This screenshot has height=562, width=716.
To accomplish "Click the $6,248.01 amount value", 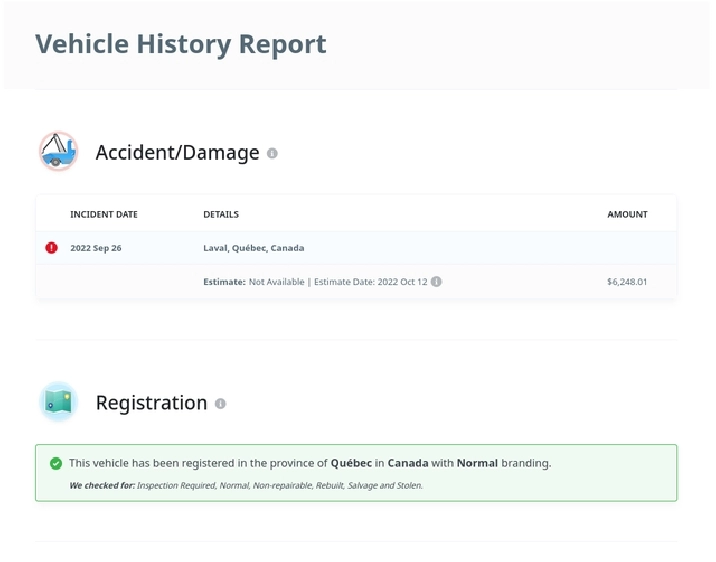I will point(626,282).
